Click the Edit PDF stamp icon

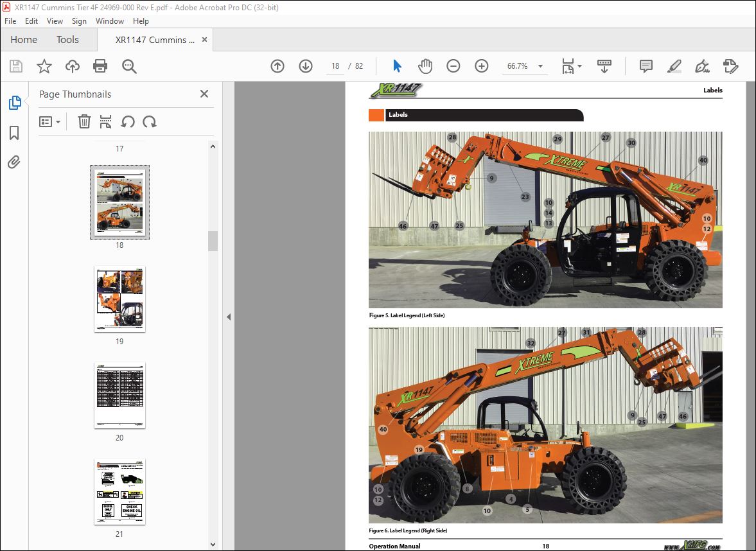730,66
